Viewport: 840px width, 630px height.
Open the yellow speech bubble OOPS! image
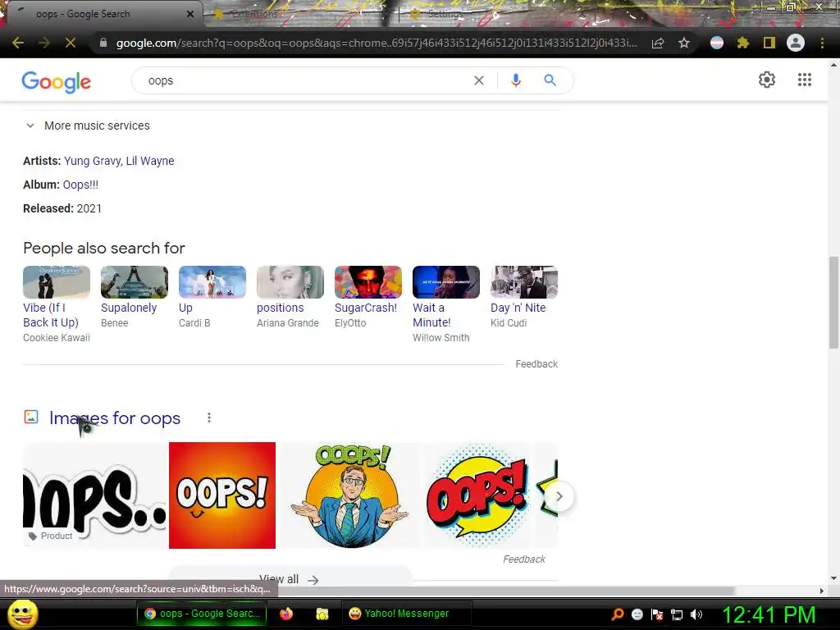[x=477, y=495]
